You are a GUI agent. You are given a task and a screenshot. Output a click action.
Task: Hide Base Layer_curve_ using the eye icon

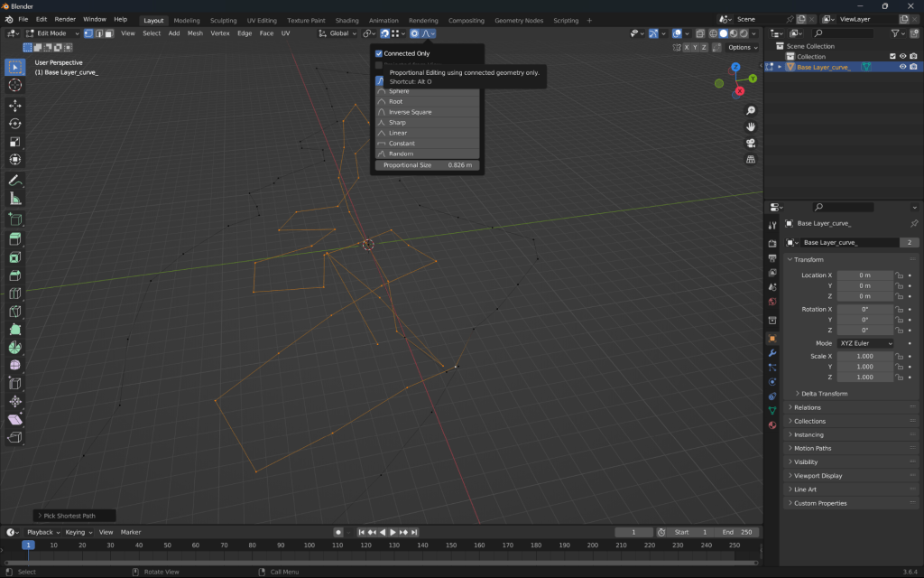coord(902,67)
